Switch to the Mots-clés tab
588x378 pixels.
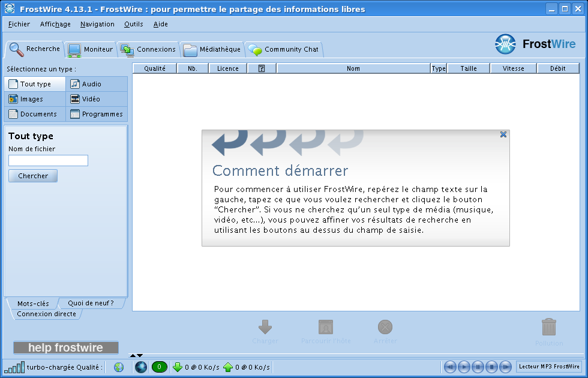(x=33, y=304)
